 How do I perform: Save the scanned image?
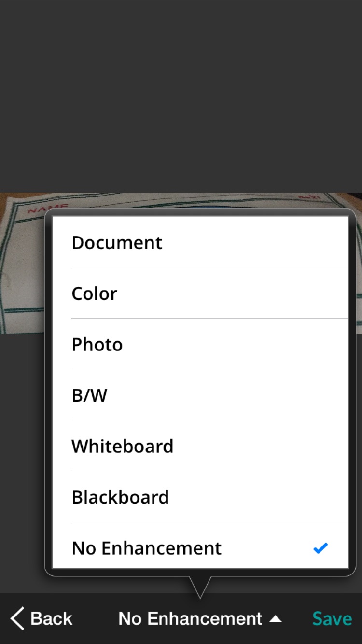(x=332, y=618)
